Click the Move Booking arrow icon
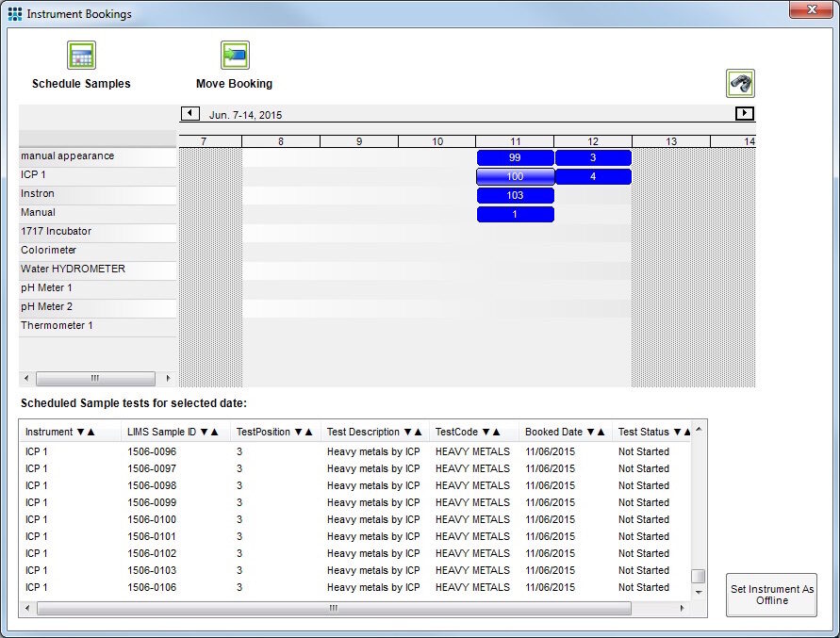This screenshot has width=840, height=638. (235, 56)
